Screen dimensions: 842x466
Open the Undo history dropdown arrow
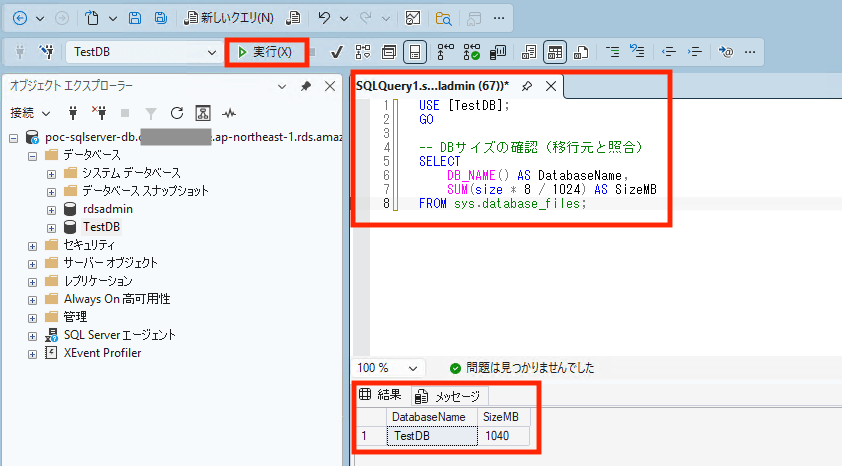tap(344, 19)
